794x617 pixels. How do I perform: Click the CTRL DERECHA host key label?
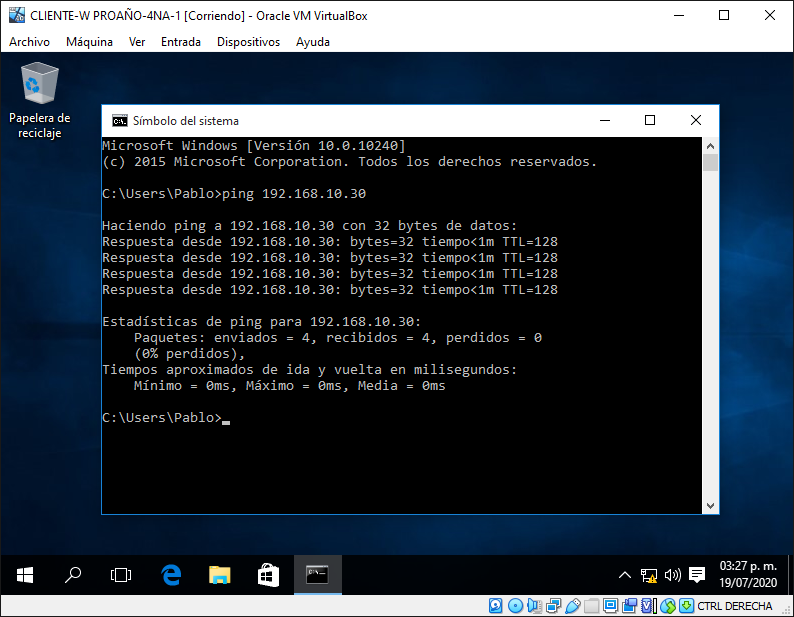pyautogui.click(x=734, y=606)
